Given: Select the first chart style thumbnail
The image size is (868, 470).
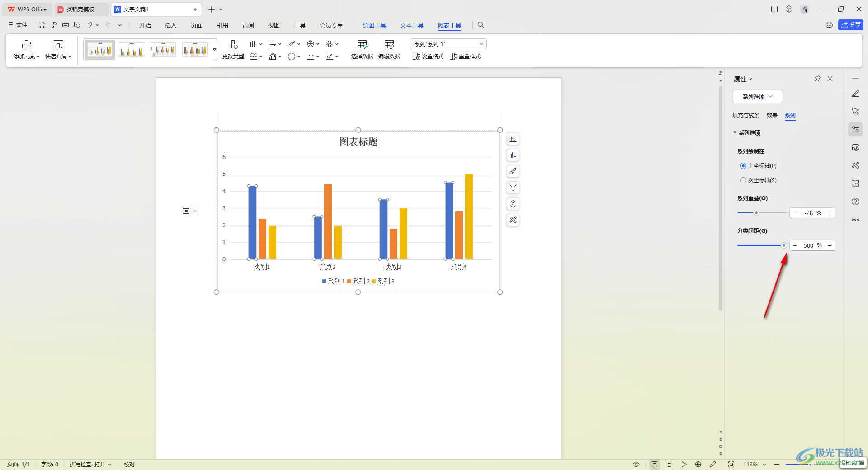Looking at the screenshot, I should pyautogui.click(x=100, y=50).
